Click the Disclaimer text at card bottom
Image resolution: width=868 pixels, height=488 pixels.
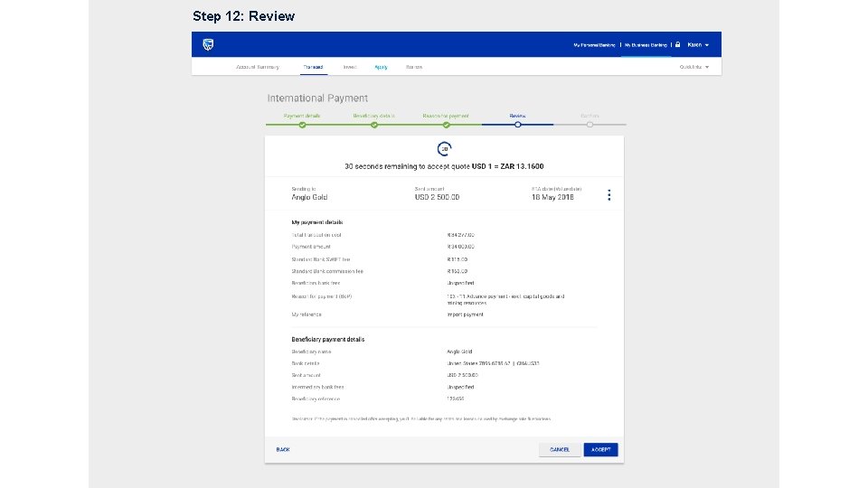(421, 418)
